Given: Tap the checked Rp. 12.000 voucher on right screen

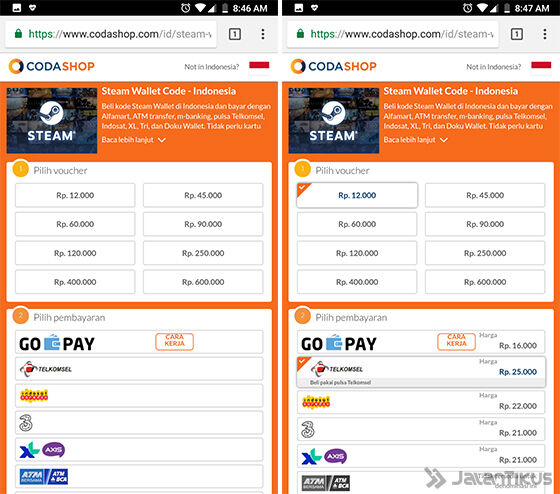Looking at the screenshot, I should point(357,195).
